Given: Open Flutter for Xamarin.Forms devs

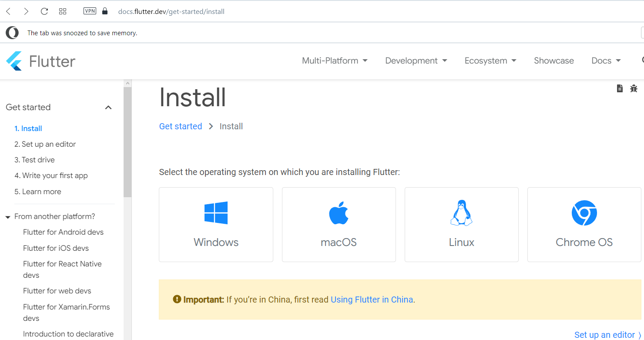Looking at the screenshot, I should [x=66, y=313].
